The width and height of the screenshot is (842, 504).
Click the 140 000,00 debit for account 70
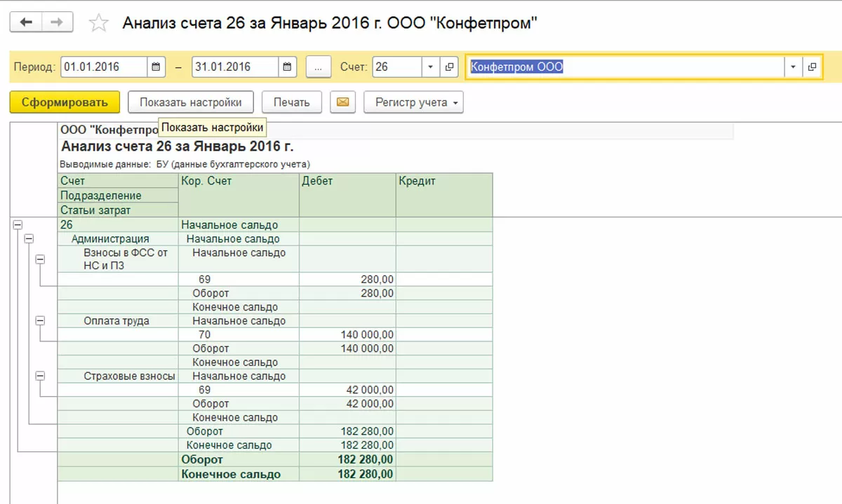(347, 335)
